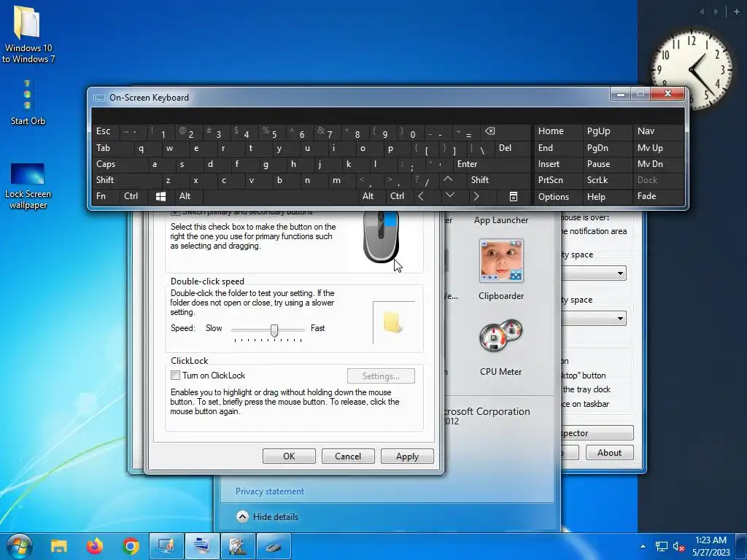Open the Start Orb desktop icon

pyautogui.click(x=28, y=102)
